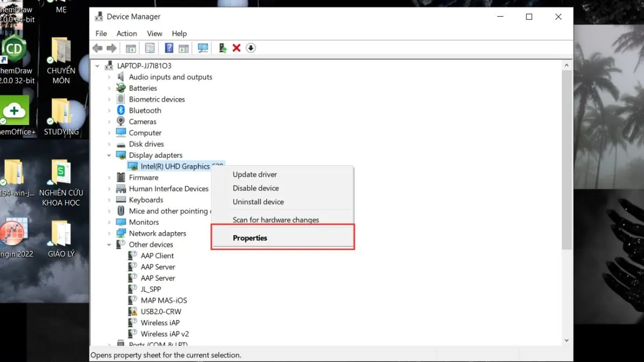Screen dimensions: 644x362
Task: Click the show/hide console tree icon
Action: pyautogui.click(x=131, y=48)
